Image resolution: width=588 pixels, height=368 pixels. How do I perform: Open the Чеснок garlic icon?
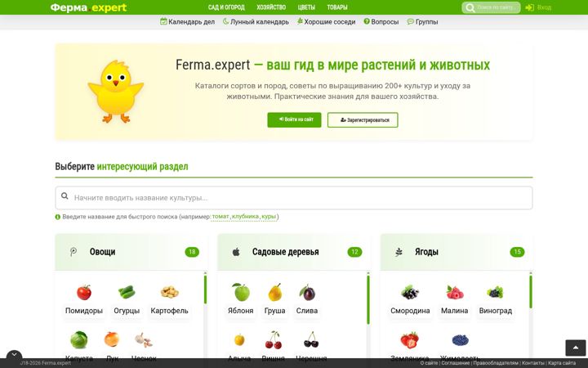point(144,340)
